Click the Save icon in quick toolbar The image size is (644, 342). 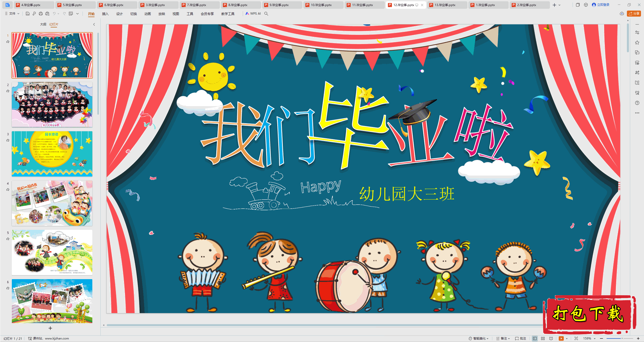pyautogui.click(x=28, y=14)
